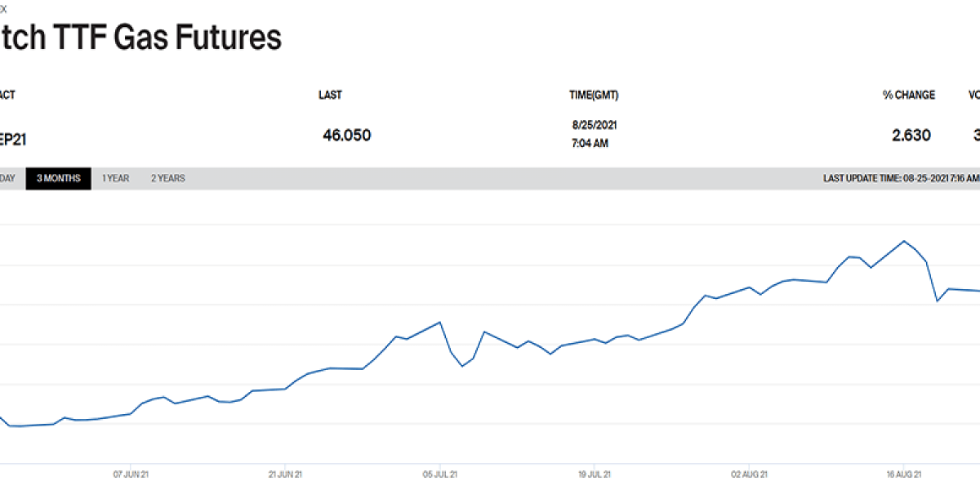Select the last price value 46.050

(347, 135)
